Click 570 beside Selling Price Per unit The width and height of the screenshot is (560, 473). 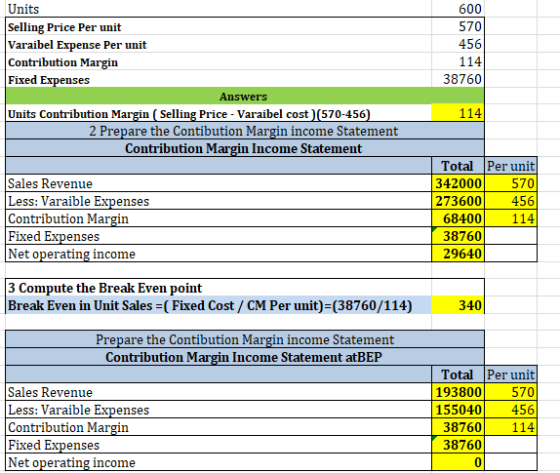[470, 26]
